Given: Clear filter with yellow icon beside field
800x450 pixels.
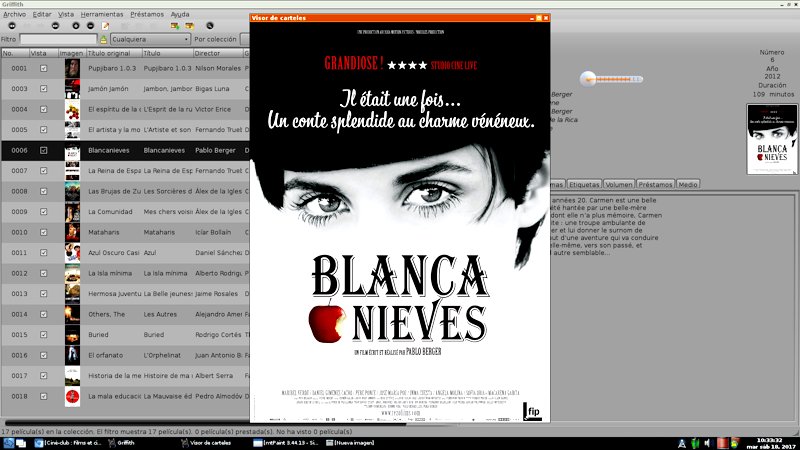Looking at the screenshot, I should coord(104,39).
